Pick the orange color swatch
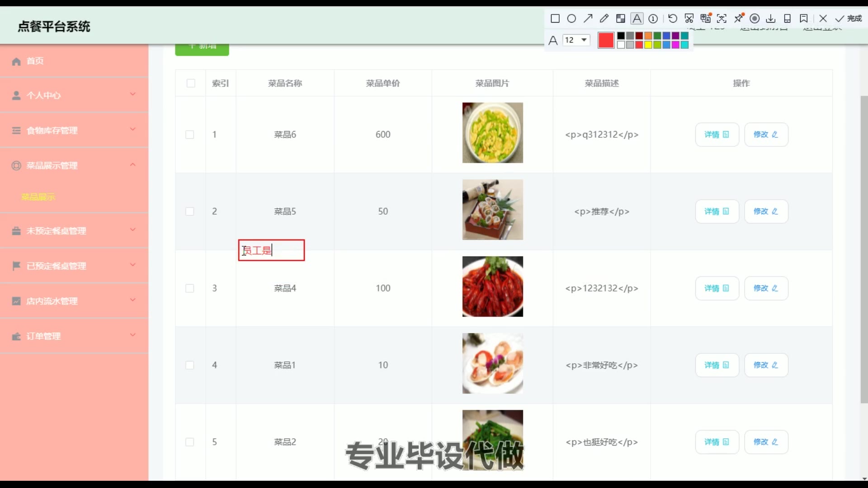868x488 pixels. [x=648, y=36]
